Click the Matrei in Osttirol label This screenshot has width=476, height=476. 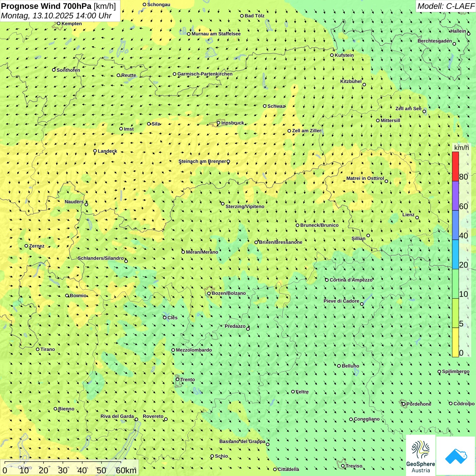(365, 178)
